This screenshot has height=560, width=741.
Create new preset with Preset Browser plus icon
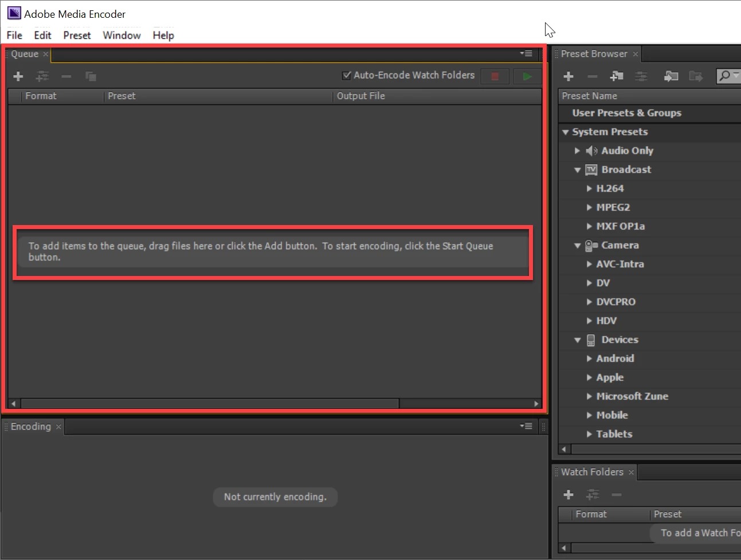569,76
